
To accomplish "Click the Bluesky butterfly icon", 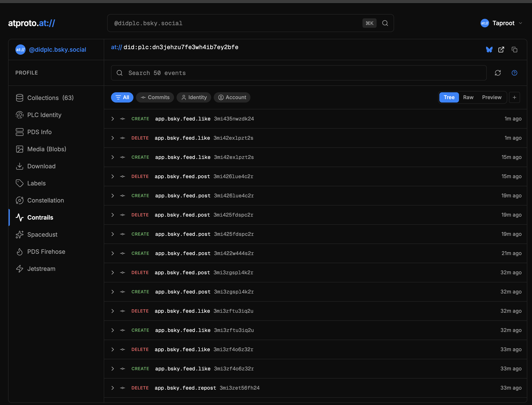I will tap(489, 50).
